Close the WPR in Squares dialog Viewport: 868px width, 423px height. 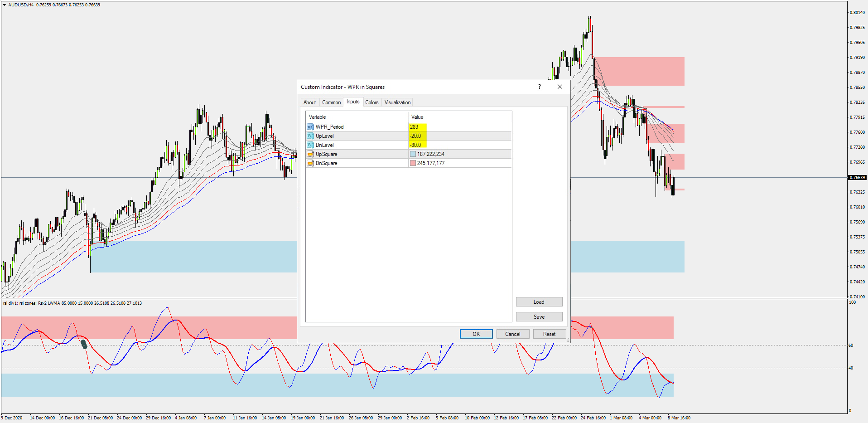pyautogui.click(x=560, y=87)
